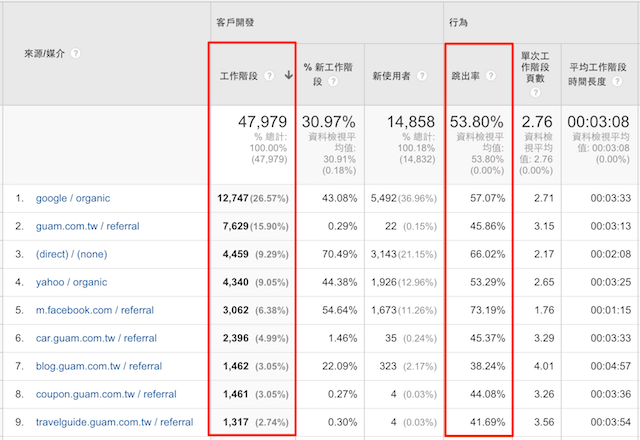Click help icon next to 工作階段 header
Image resolution: width=640 pixels, height=440 pixels.
[268, 74]
